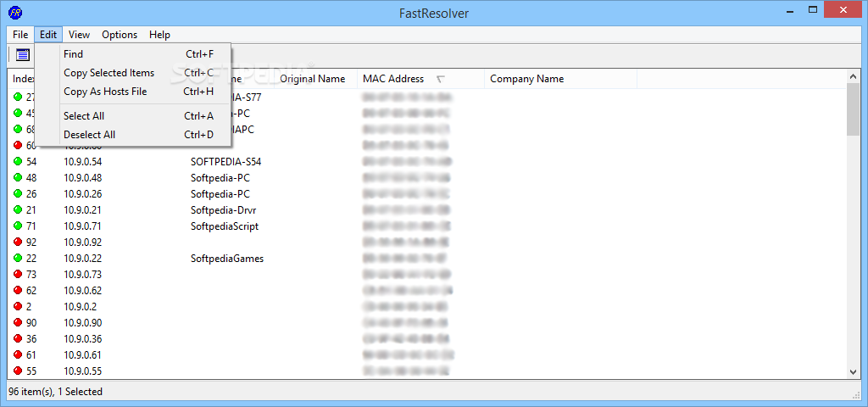
Task: Click red status dot for index 2
Action: 17,306
